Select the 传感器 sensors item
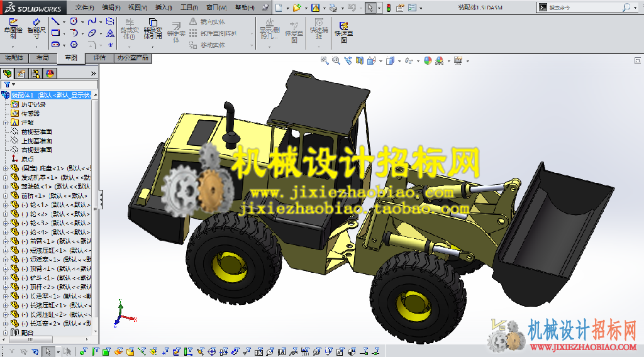 coord(30,114)
